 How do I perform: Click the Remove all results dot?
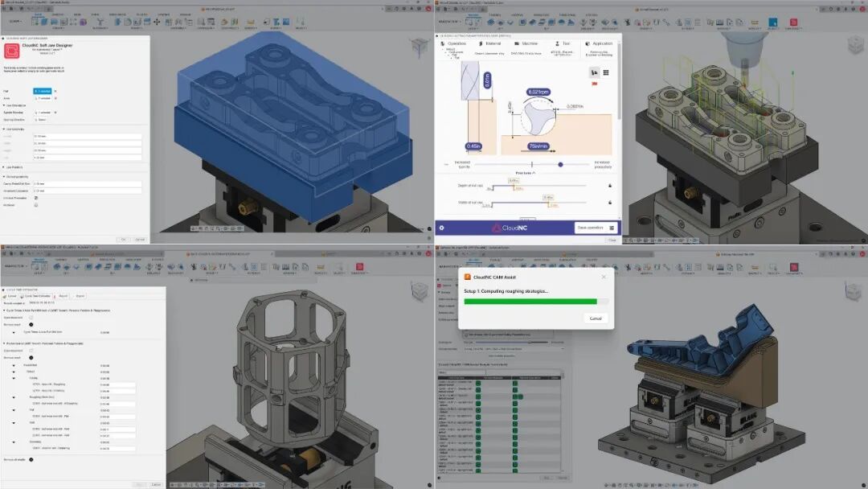(x=31, y=460)
